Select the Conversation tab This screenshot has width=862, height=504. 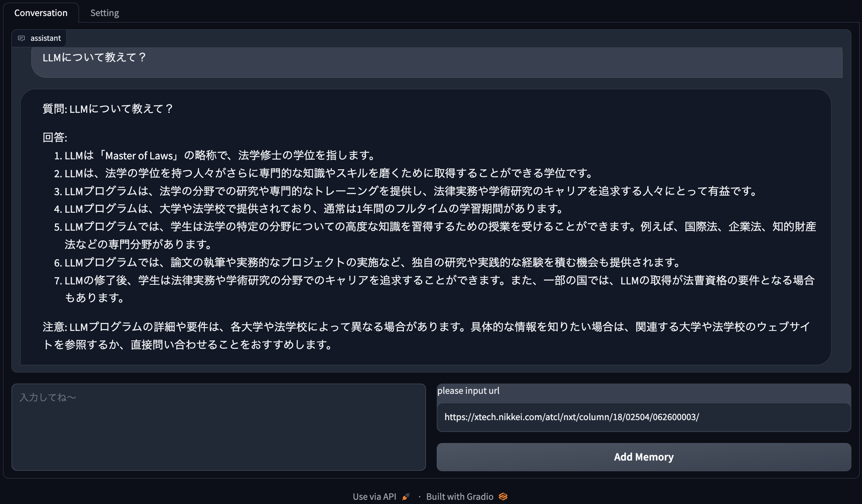click(x=41, y=13)
